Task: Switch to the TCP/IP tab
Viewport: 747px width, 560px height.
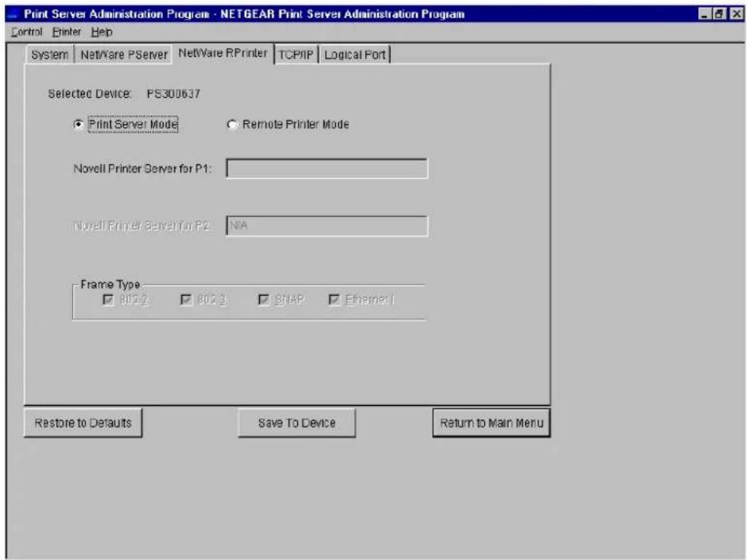Action: 296,55
